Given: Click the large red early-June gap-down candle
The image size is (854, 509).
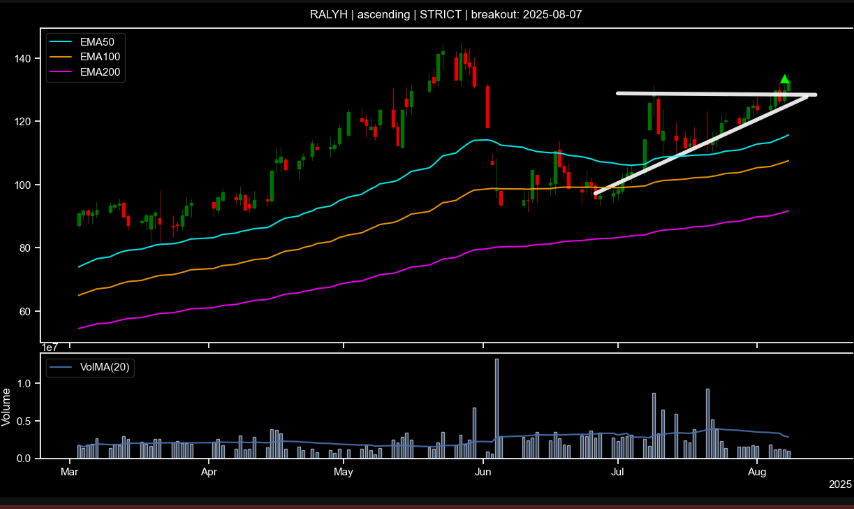Looking at the screenshot, I should tap(488, 107).
